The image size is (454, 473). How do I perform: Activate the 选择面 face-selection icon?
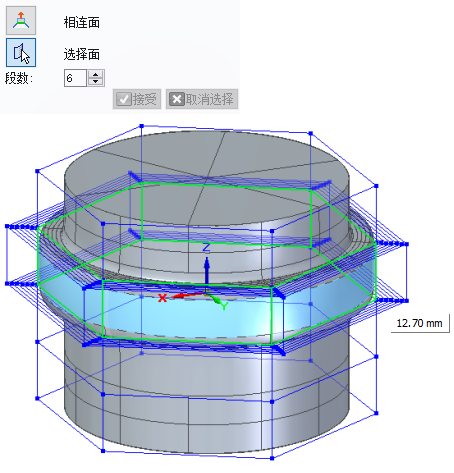[x=21, y=52]
